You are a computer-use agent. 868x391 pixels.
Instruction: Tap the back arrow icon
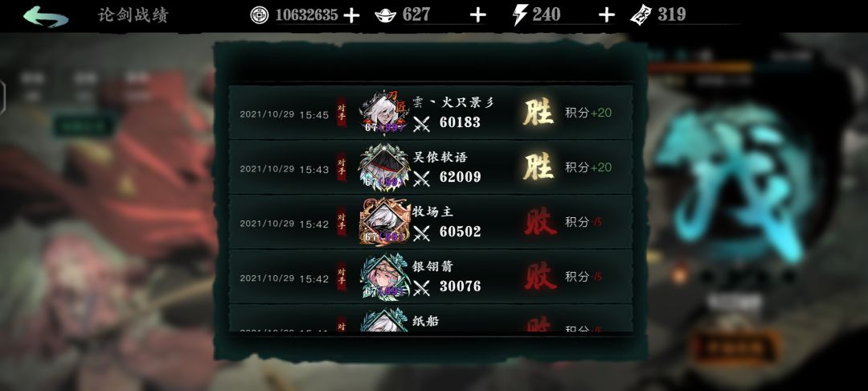pos(46,15)
